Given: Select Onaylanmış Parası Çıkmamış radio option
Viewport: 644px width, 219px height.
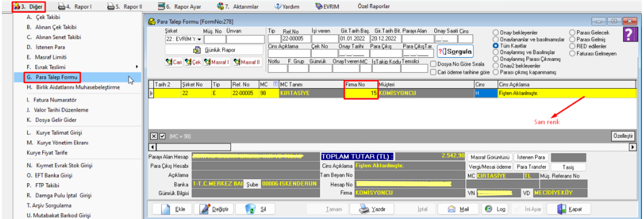Looking at the screenshot, I should coord(496,59).
